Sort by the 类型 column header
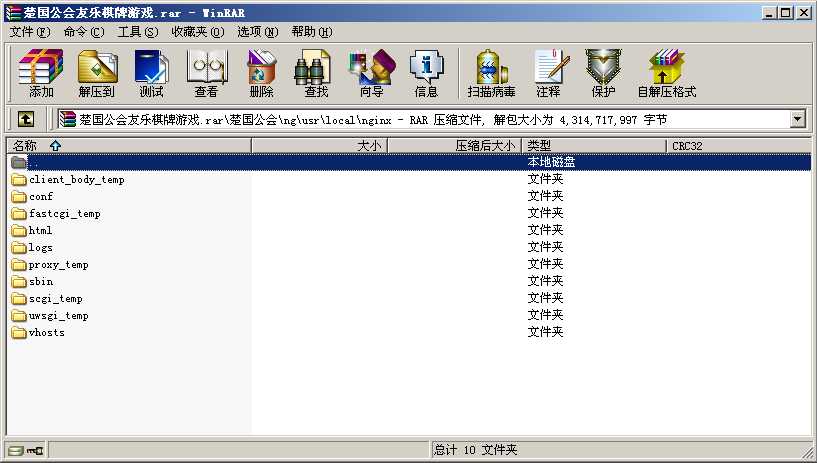The height and width of the screenshot is (463, 817). point(594,146)
